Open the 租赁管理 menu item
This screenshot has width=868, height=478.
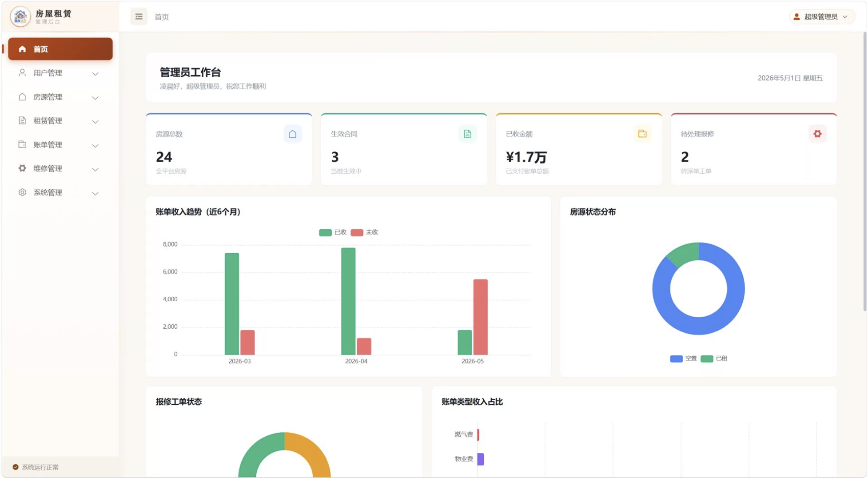(60, 121)
